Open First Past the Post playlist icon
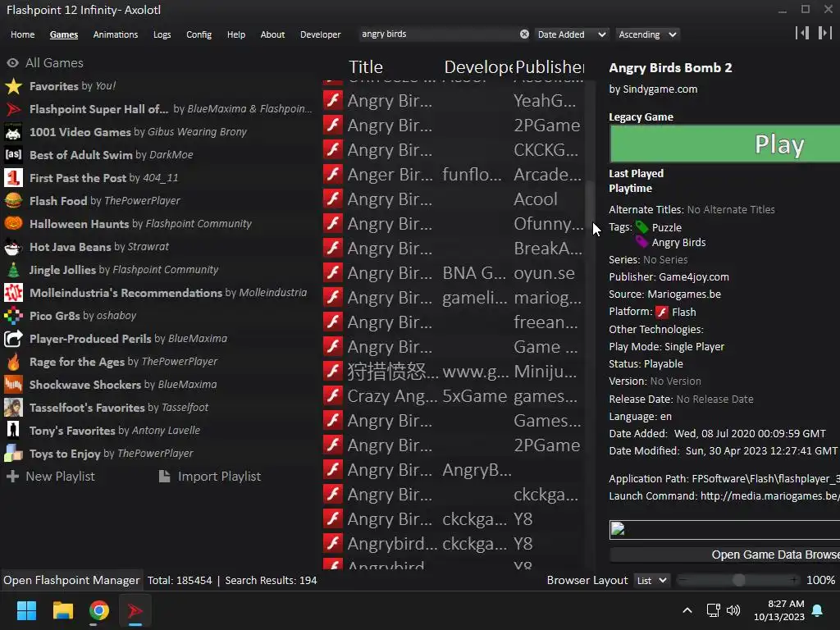This screenshot has height=630, width=840. [x=13, y=178]
